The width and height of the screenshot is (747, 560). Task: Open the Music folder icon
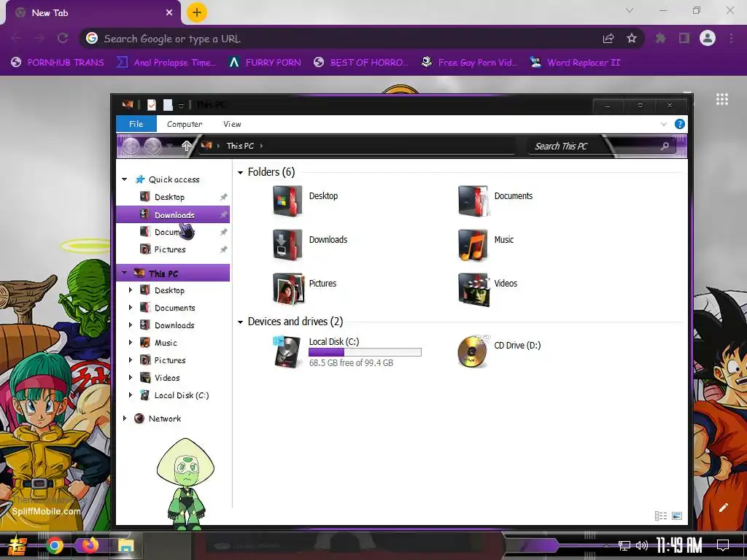click(473, 245)
